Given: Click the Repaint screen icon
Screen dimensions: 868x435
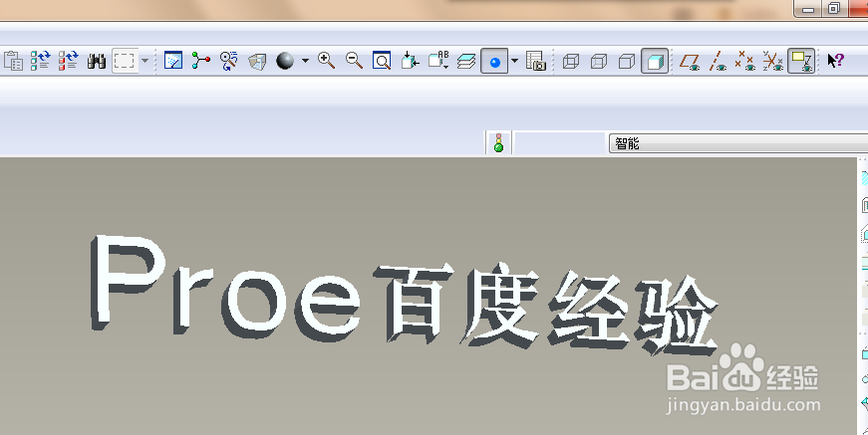Looking at the screenshot, I should click(173, 61).
